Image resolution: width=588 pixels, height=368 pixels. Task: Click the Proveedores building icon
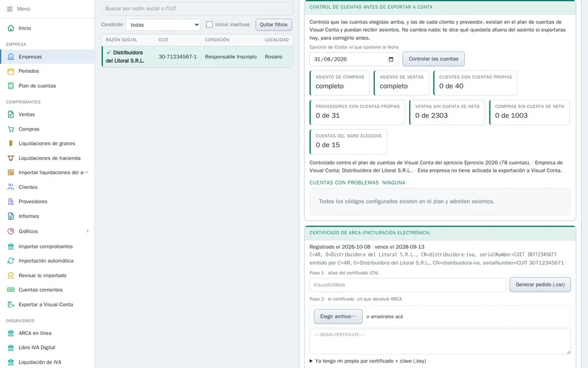tap(11, 201)
